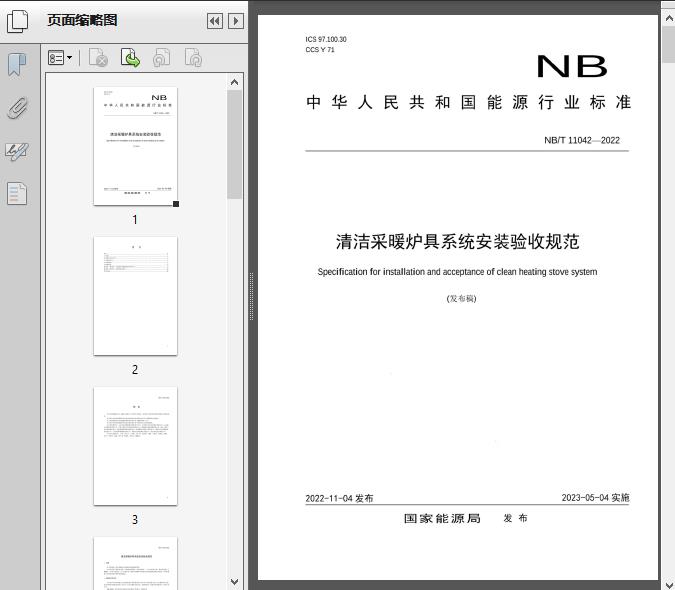Click the 页面缩略图 panel title

(x=82, y=20)
